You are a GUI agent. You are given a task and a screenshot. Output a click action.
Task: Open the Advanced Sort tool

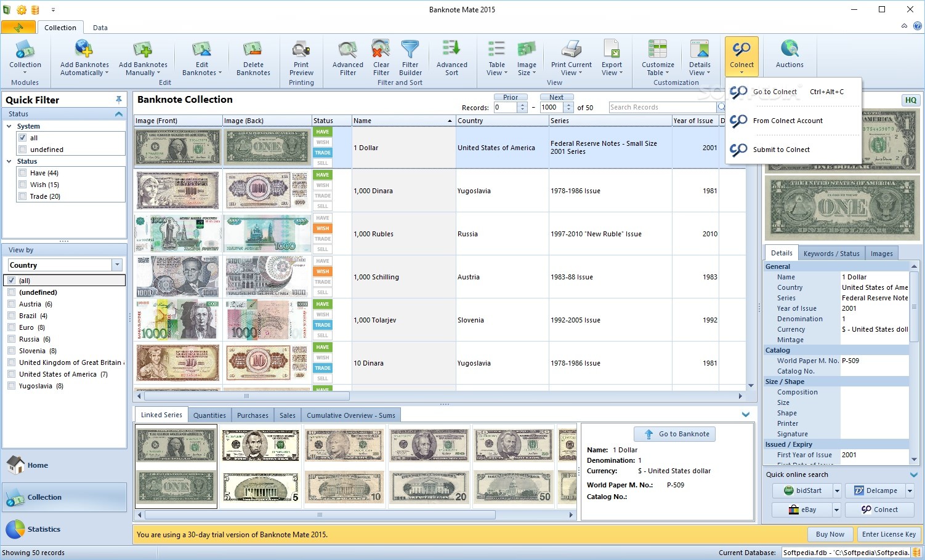452,57
